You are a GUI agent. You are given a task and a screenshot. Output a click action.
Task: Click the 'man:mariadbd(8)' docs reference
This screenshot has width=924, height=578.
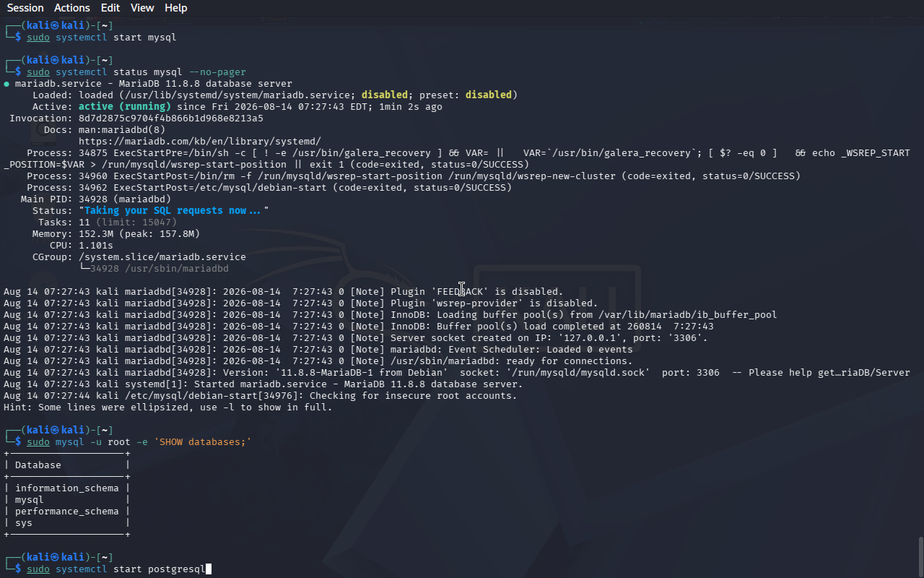tap(122, 130)
